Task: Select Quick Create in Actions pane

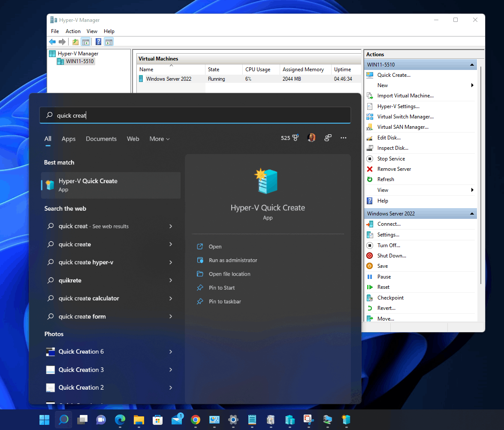Action: (x=394, y=75)
